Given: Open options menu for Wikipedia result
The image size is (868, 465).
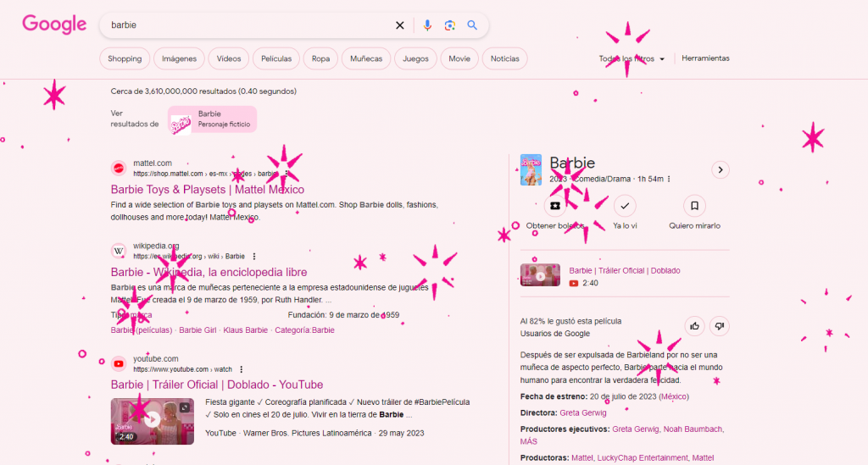Looking at the screenshot, I should point(254,257).
